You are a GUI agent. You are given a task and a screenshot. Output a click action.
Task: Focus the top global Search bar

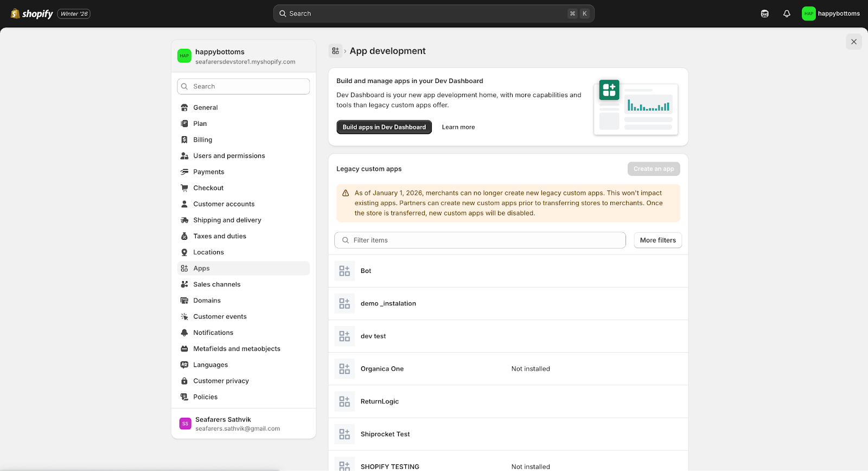click(434, 14)
